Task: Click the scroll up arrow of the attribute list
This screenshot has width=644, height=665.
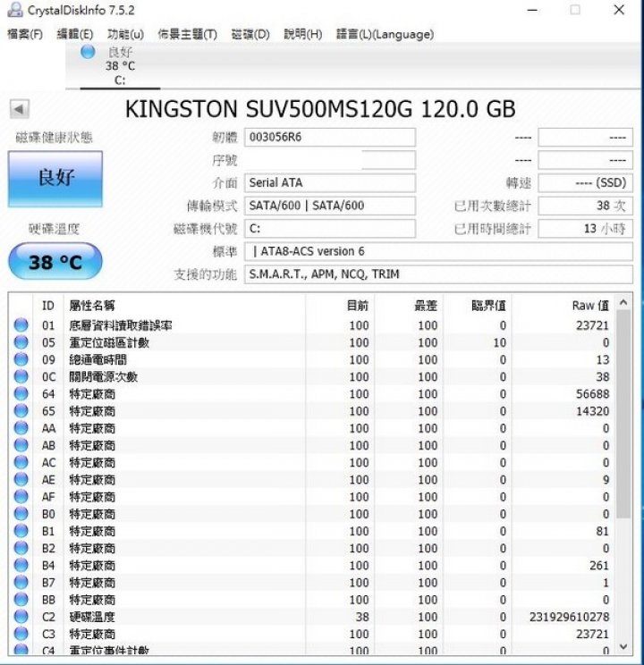Action: 623,302
